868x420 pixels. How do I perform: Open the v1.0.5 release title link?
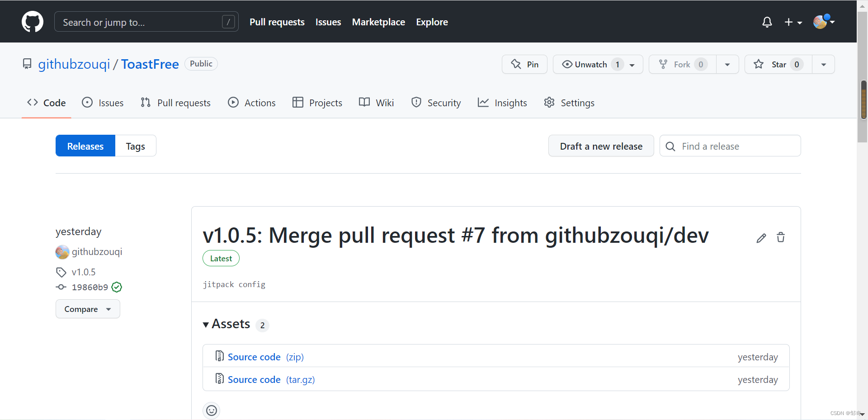[x=456, y=236]
